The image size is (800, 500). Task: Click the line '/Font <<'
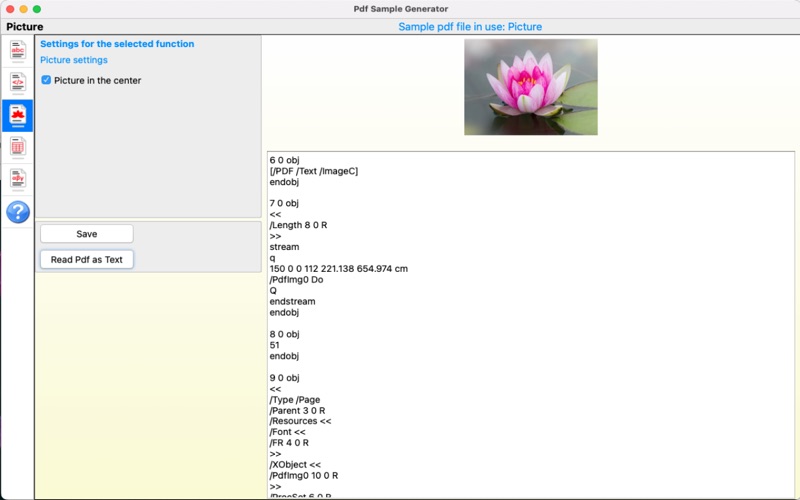(x=288, y=432)
